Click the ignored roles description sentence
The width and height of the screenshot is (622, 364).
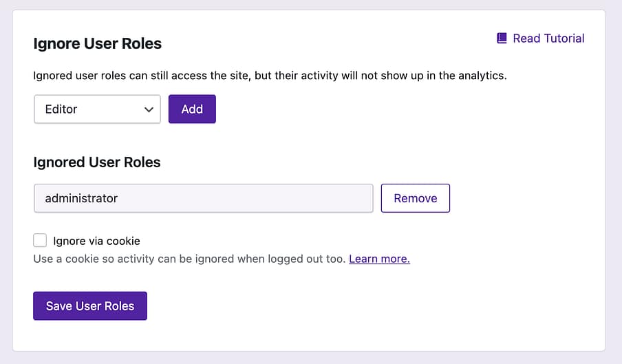click(270, 76)
